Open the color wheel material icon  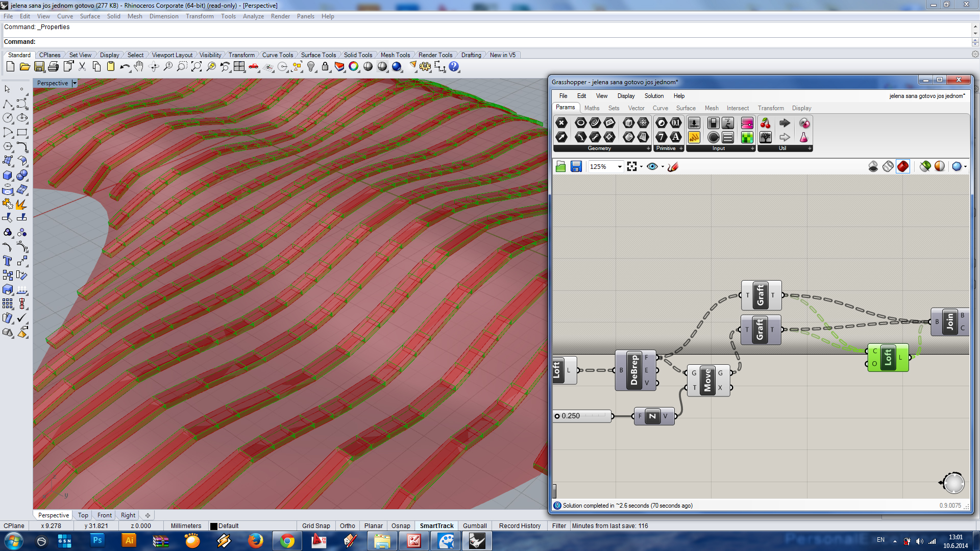tap(353, 66)
